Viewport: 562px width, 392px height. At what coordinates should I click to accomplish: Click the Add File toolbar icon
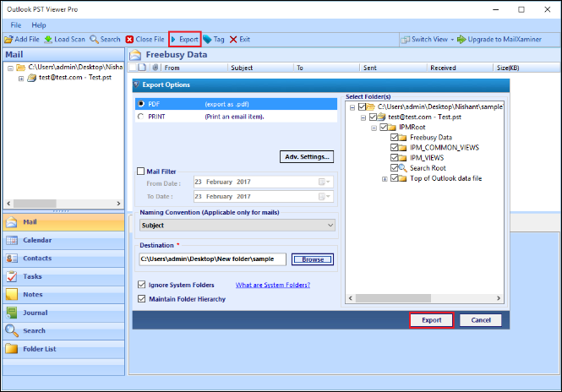[8, 40]
